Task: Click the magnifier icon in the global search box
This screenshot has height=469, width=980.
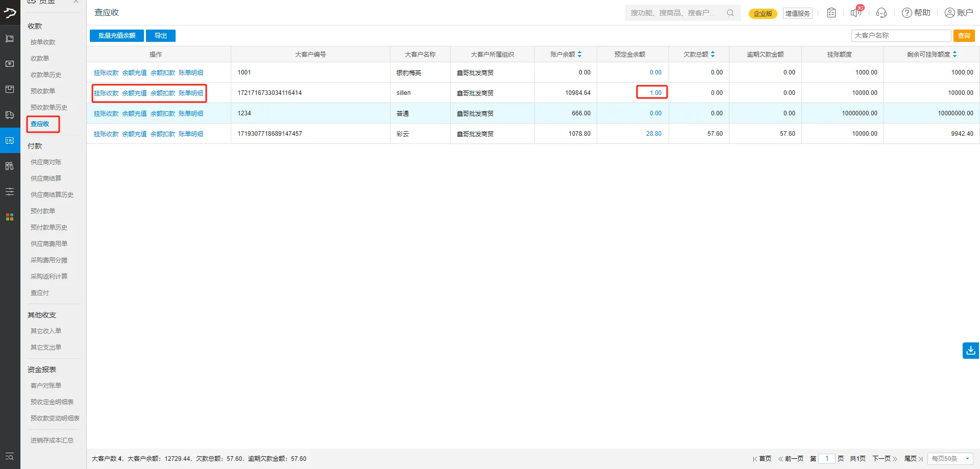Action: [x=730, y=13]
